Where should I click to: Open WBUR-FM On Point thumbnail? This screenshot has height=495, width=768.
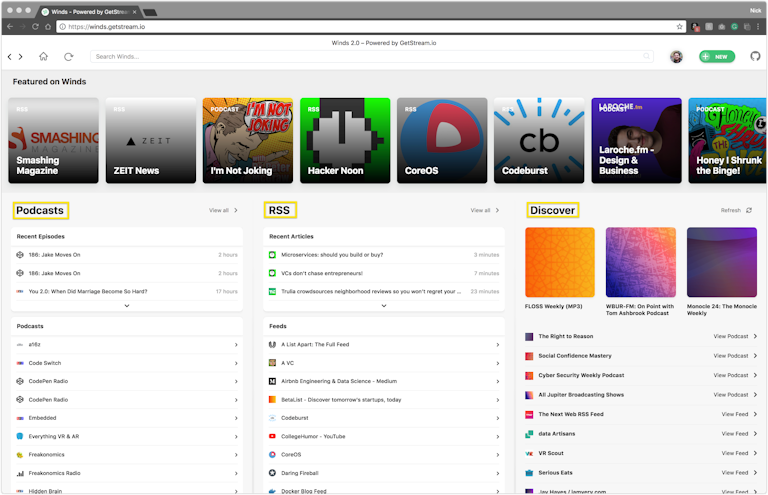coord(641,262)
